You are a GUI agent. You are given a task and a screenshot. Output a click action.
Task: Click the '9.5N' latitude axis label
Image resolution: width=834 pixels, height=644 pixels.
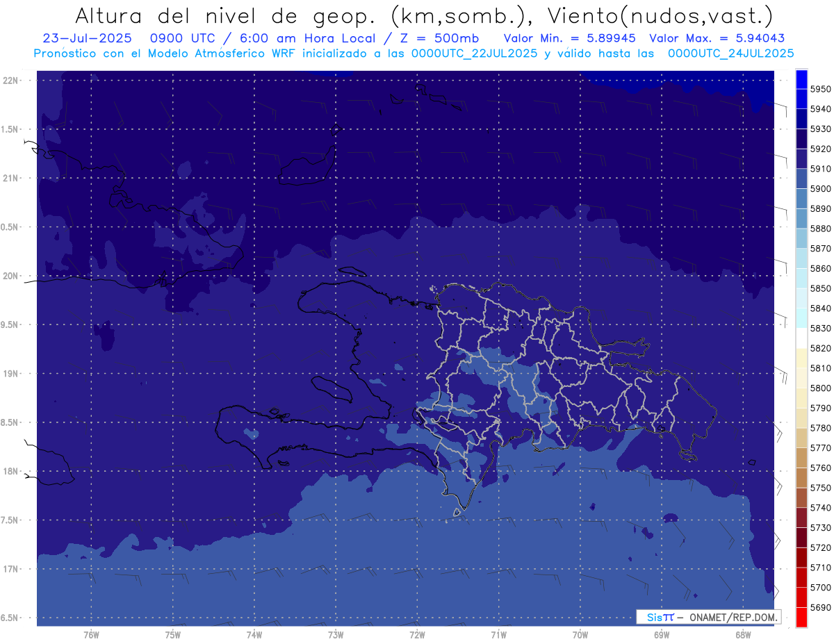point(10,324)
